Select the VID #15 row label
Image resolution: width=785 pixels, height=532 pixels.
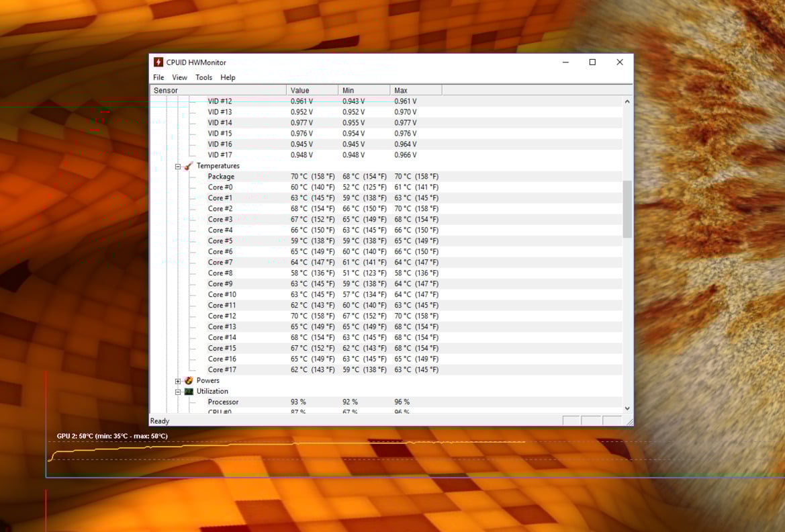pos(220,134)
